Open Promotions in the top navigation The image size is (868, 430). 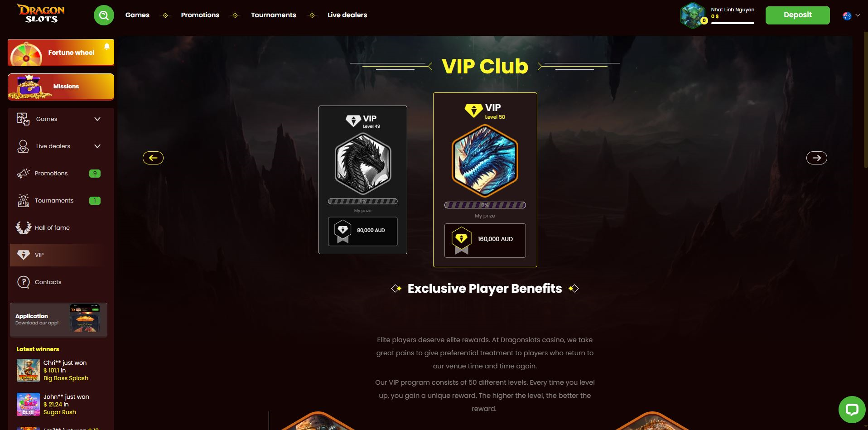point(200,15)
